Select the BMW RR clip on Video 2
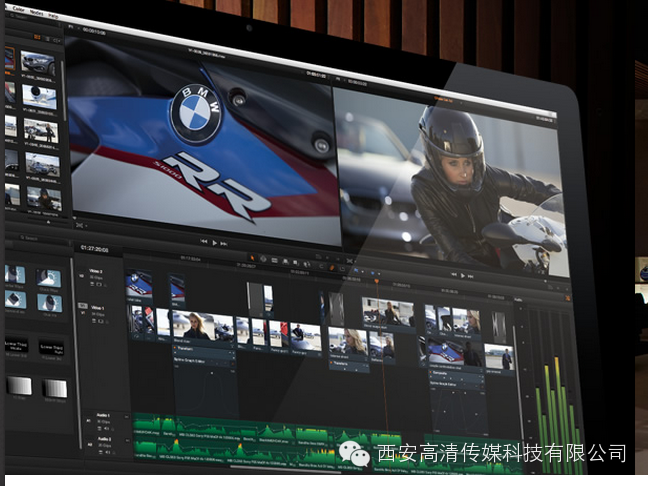The height and width of the screenshot is (486, 648). pyautogui.click(x=139, y=286)
